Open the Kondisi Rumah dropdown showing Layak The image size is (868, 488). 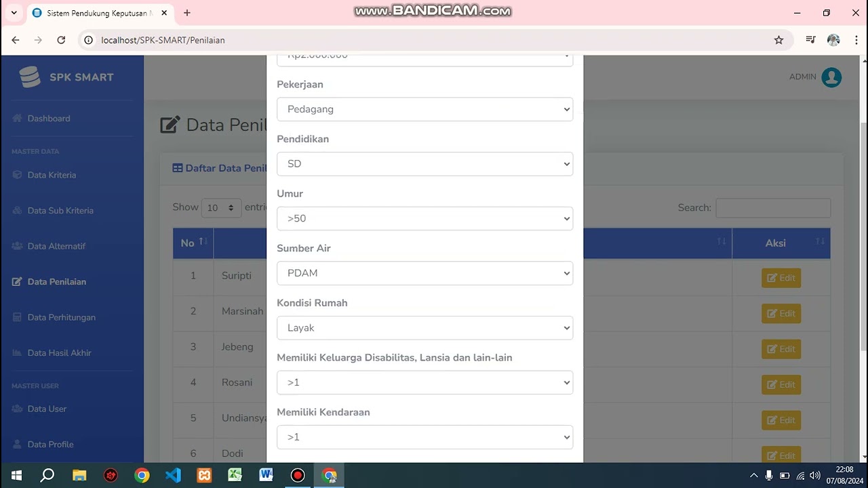[425, 328]
